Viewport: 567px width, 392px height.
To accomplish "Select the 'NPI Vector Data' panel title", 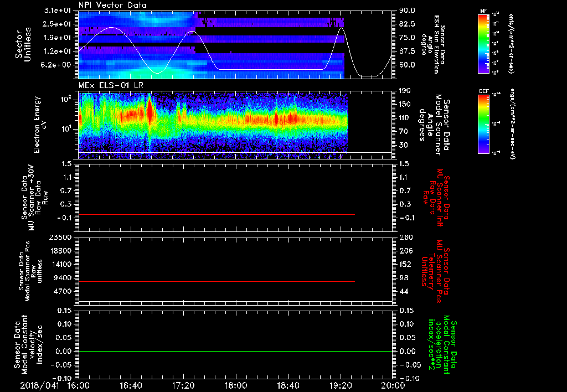I will [113, 5].
